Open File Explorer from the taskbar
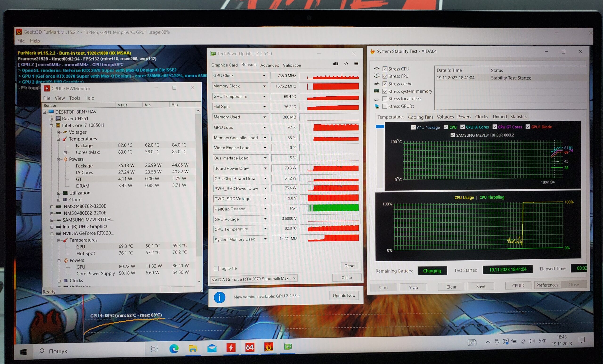Screen dimensions: 603x364 [x=193, y=348]
